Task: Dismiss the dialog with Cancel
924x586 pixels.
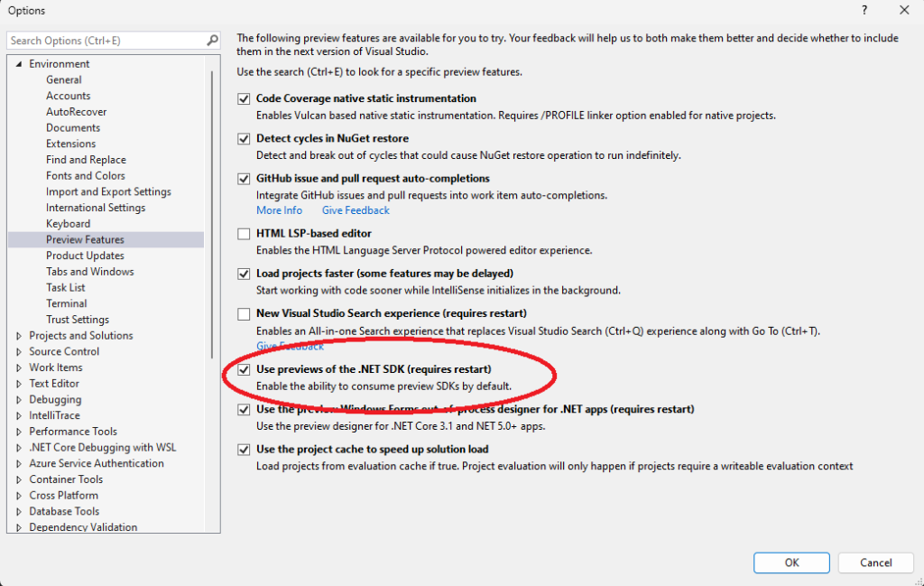Action: [874, 562]
